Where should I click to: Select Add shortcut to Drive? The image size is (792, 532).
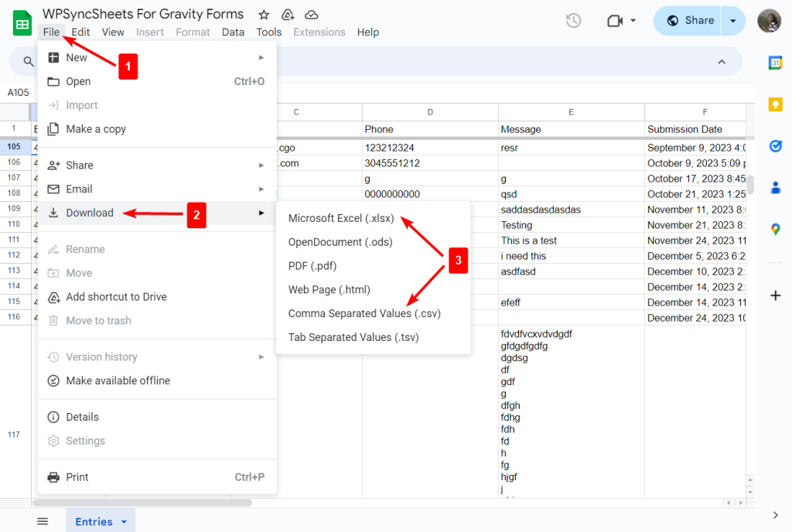point(157,297)
